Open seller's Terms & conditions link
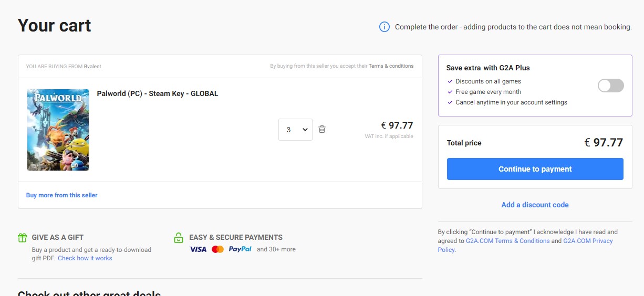 (391, 66)
